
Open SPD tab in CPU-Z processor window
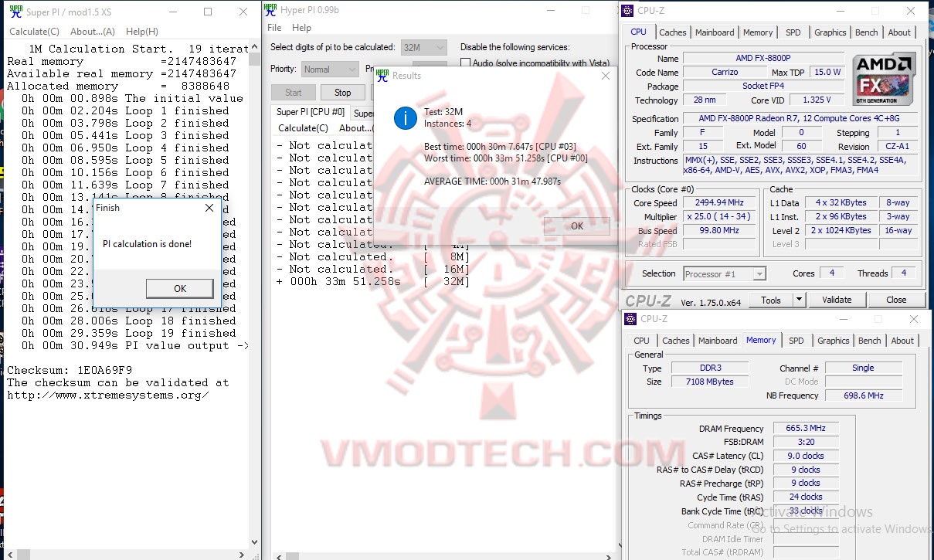tap(793, 32)
